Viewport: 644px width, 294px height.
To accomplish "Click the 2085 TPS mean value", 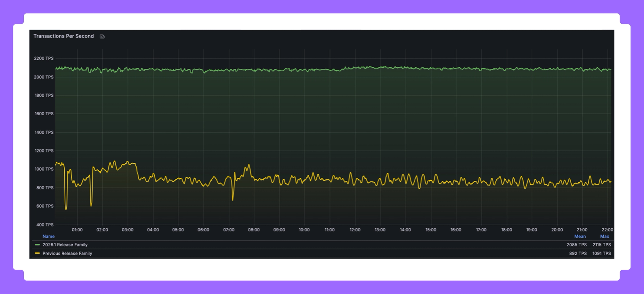I will (577, 245).
